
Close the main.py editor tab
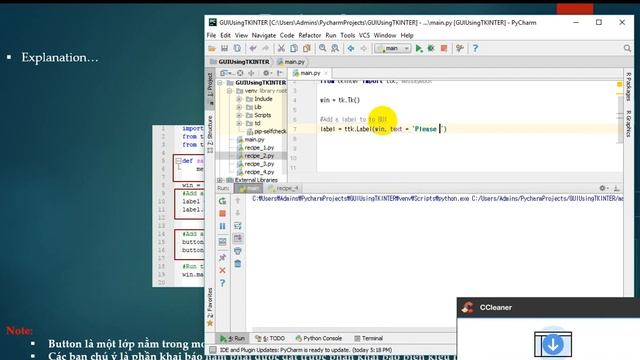click(326, 73)
